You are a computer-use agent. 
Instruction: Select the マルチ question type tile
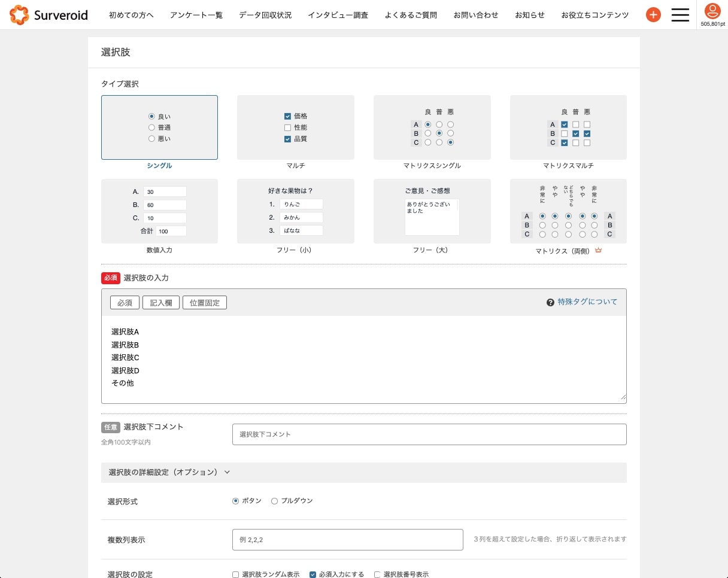click(295, 127)
